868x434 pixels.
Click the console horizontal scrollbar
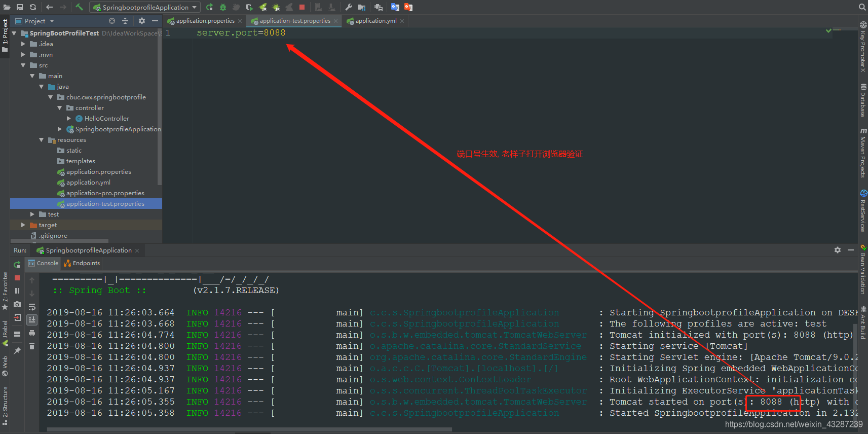point(249,429)
